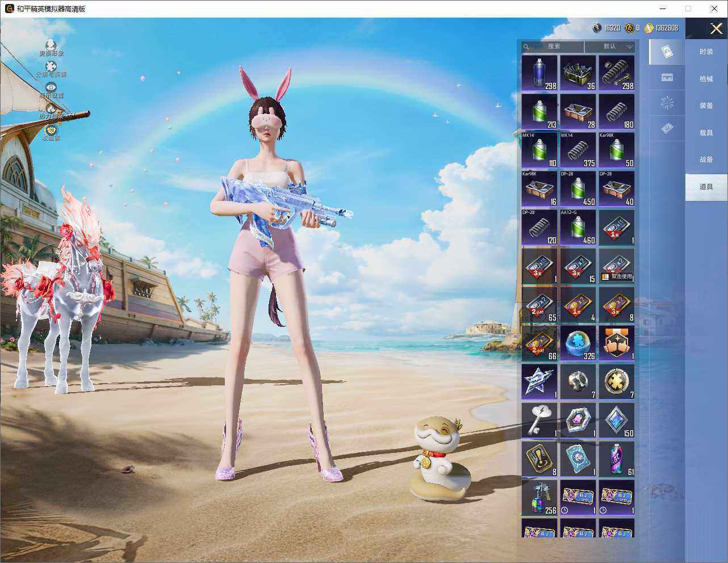The height and width of the screenshot is (563, 728).
Task: Select the AA12-G green can with 460
Action: click(578, 228)
